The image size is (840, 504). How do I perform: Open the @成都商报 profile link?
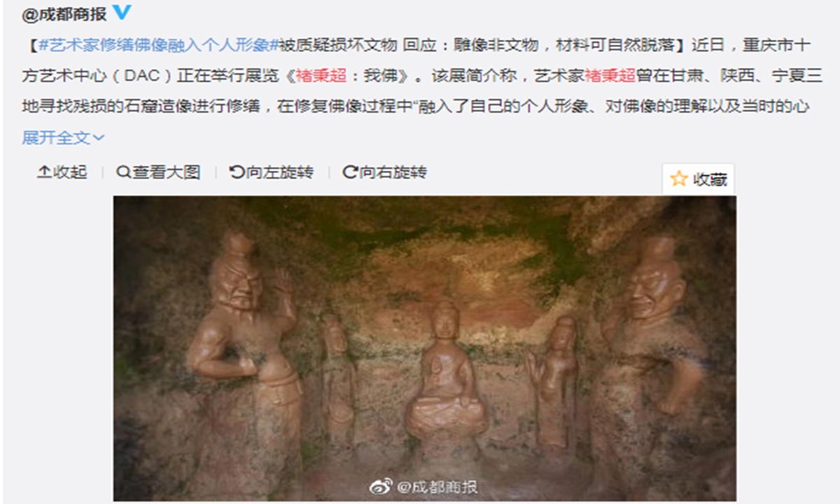coord(64,13)
